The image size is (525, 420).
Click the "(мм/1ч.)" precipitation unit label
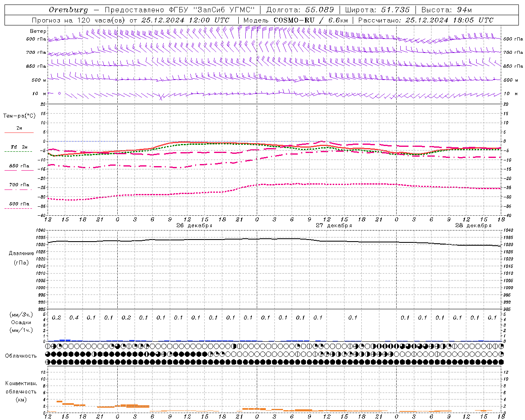pyautogui.click(x=21, y=330)
